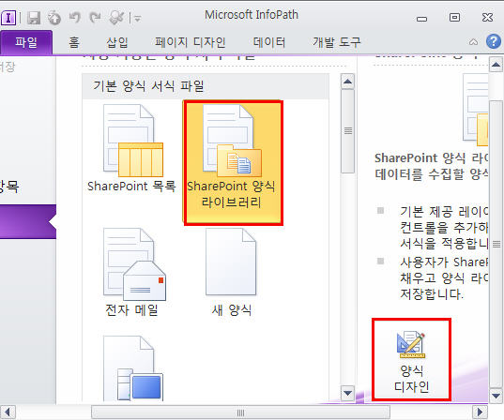504x420 pixels.
Task: Open the Customize Quick Access Toolbar dropdown
Action: click(138, 19)
